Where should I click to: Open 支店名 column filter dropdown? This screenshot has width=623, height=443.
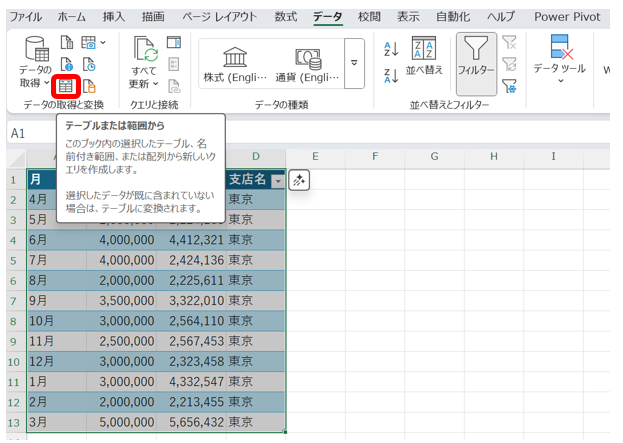[x=278, y=181]
